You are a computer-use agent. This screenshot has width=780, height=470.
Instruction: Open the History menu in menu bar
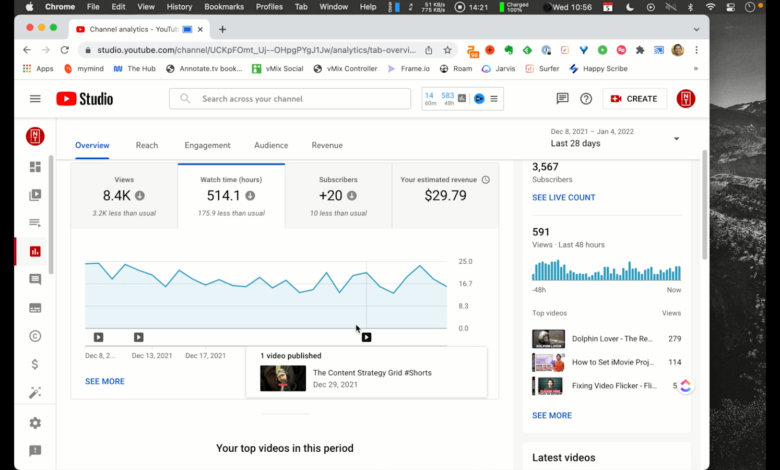click(x=179, y=6)
